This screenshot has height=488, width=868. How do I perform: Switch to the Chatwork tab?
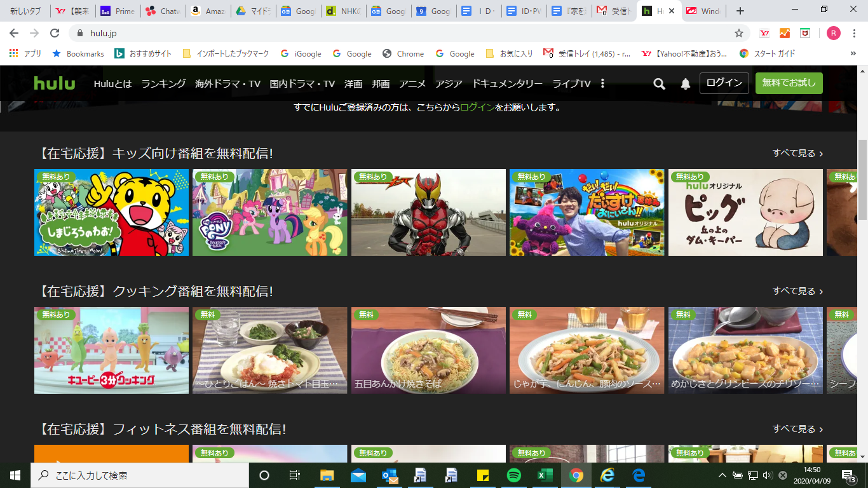(x=163, y=11)
